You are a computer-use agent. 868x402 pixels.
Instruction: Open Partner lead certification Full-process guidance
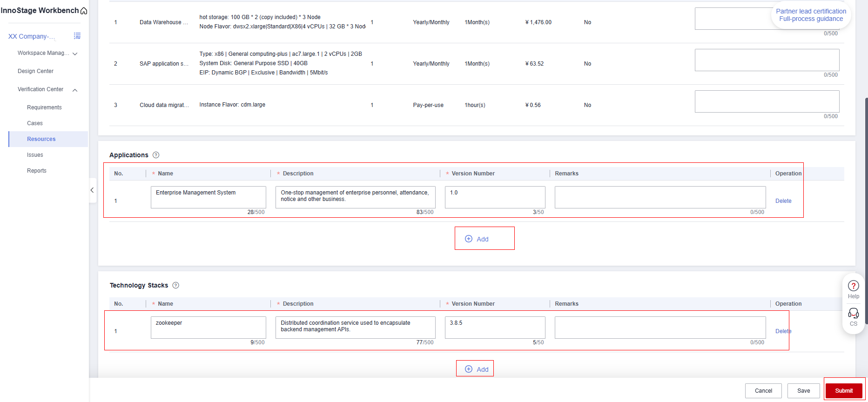(811, 15)
